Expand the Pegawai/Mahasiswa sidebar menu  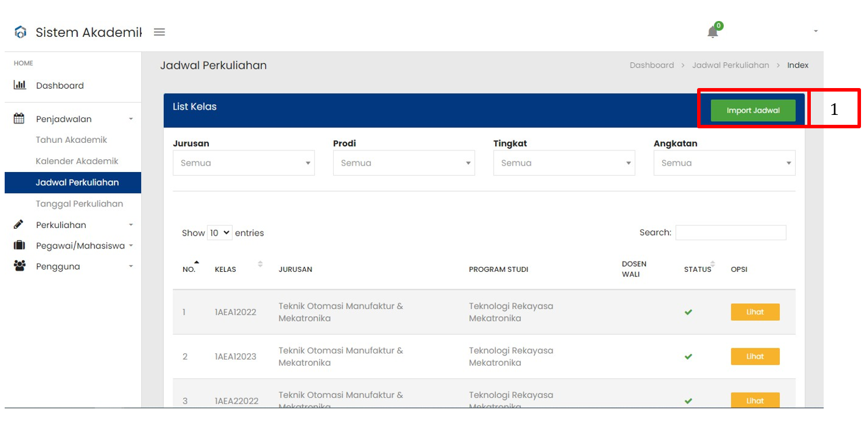pyautogui.click(x=73, y=246)
